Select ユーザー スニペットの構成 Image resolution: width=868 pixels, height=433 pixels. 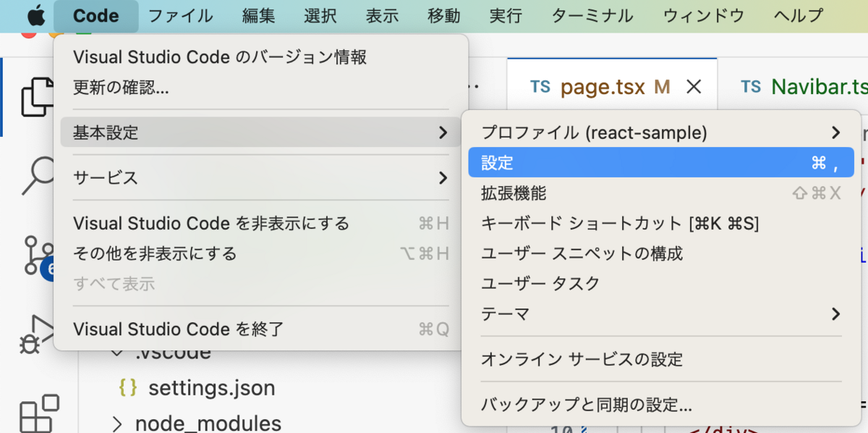click(x=661, y=253)
